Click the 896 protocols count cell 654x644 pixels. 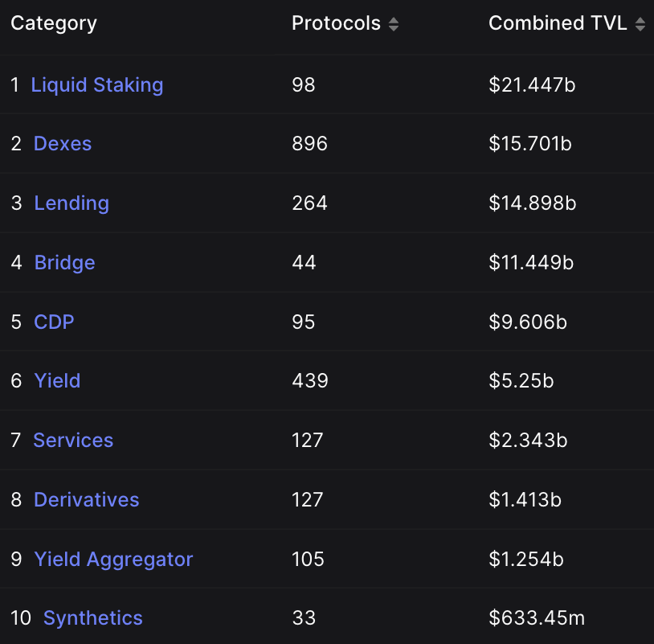[309, 144]
